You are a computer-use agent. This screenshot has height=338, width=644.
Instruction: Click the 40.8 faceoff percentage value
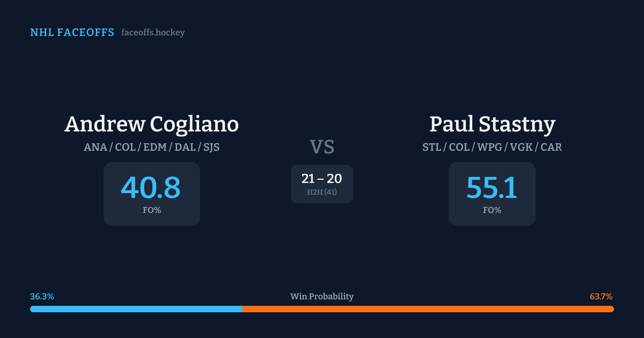tap(151, 188)
